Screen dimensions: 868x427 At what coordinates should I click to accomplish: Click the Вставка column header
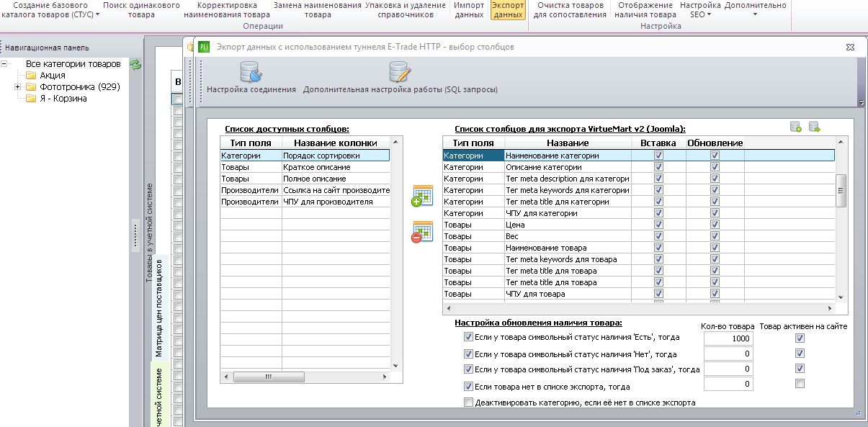[x=658, y=143]
